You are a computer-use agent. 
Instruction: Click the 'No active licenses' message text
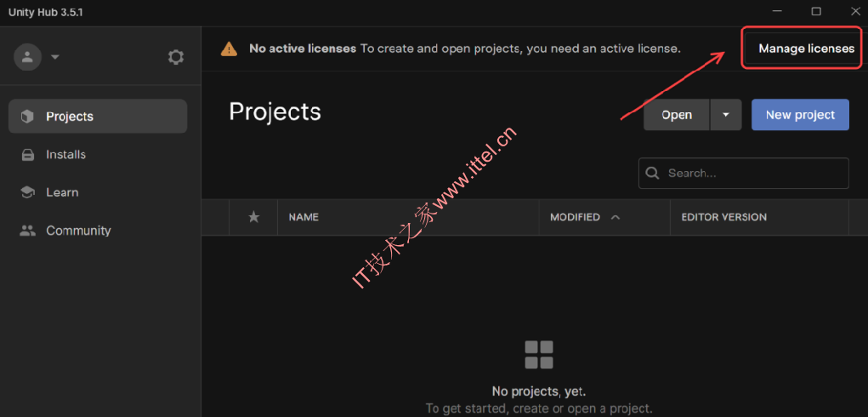pyautogui.click(x=303, y=49)
